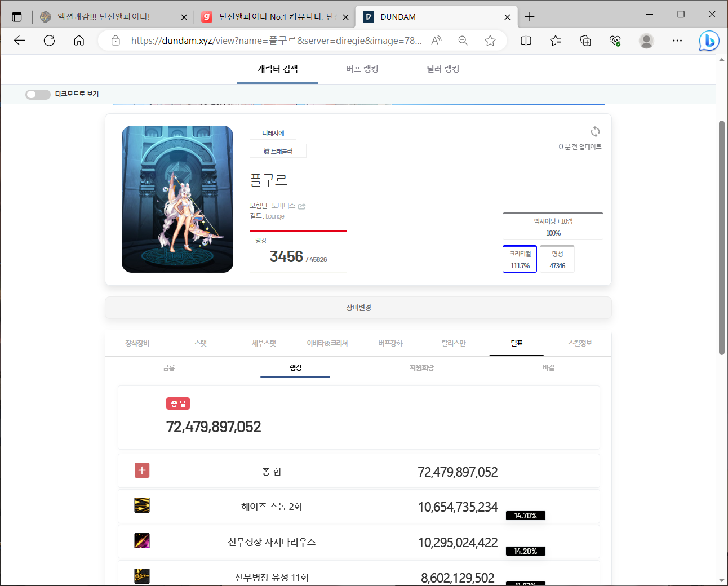Select the 랭킹 sub-tab
This screenshot has width=728, height=586.
tap(295, 367)
